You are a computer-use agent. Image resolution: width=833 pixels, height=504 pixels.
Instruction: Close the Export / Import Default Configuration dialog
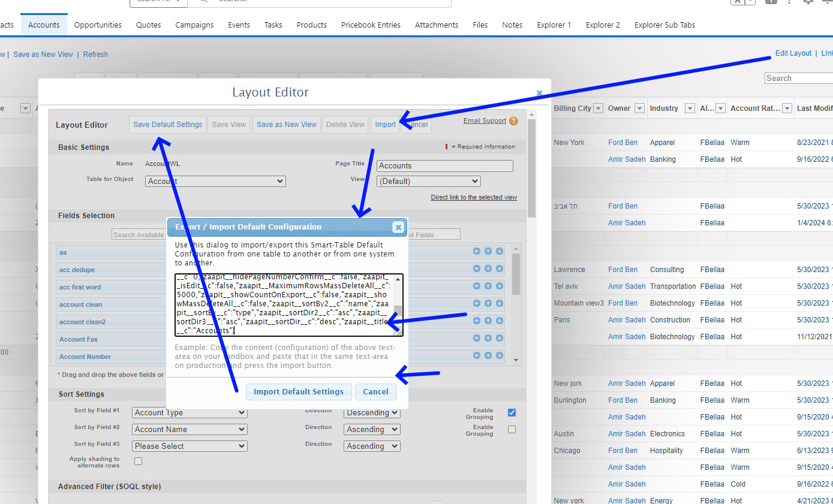pyautogui.click(x=398, y=227)
